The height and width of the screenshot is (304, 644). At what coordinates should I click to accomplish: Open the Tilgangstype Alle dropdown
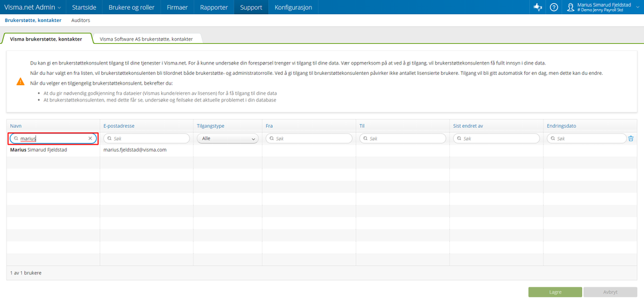pyautogui.click(x=228, y=139)
